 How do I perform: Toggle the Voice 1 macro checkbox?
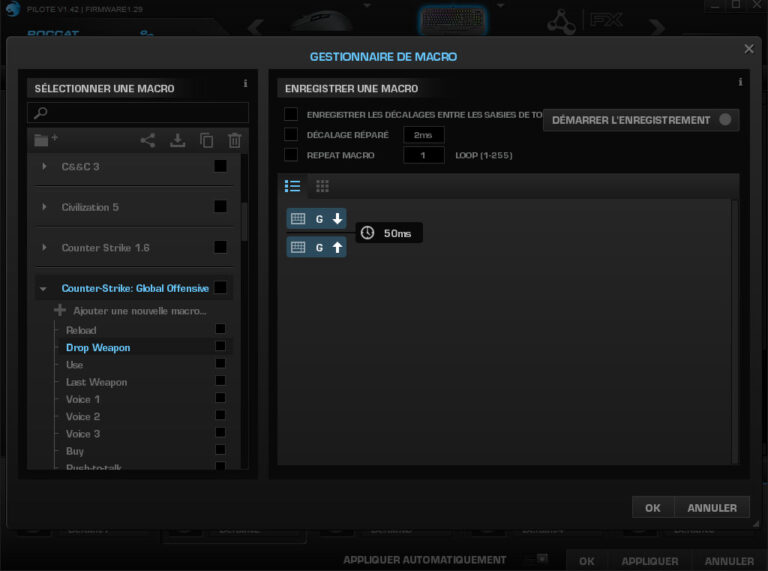pyautogui.click(x=220, y=398)
